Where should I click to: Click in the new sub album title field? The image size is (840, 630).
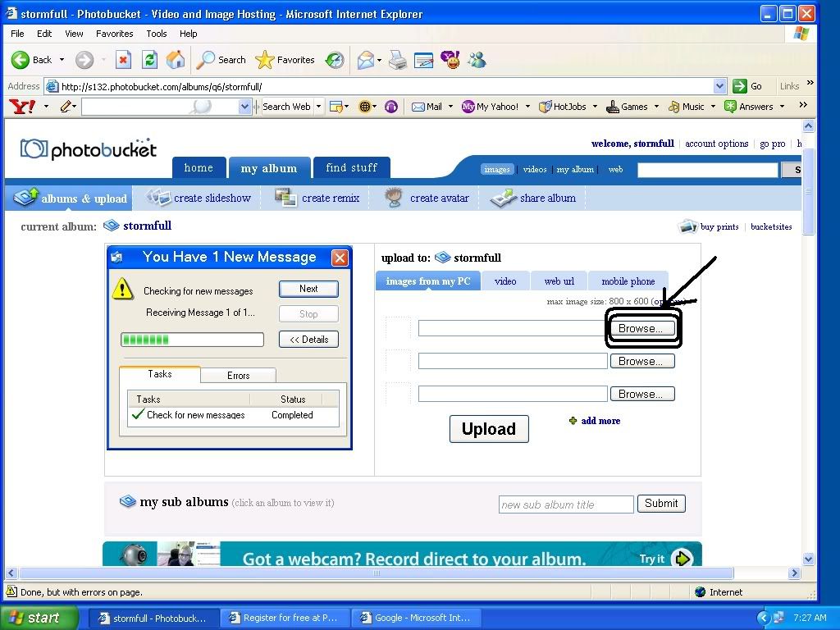coord(566,504)
